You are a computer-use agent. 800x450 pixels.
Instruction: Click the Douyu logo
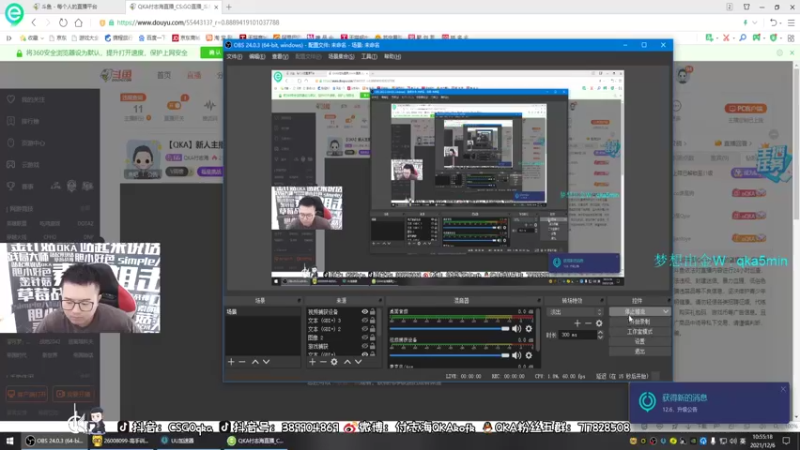click(x=117, y=76)
